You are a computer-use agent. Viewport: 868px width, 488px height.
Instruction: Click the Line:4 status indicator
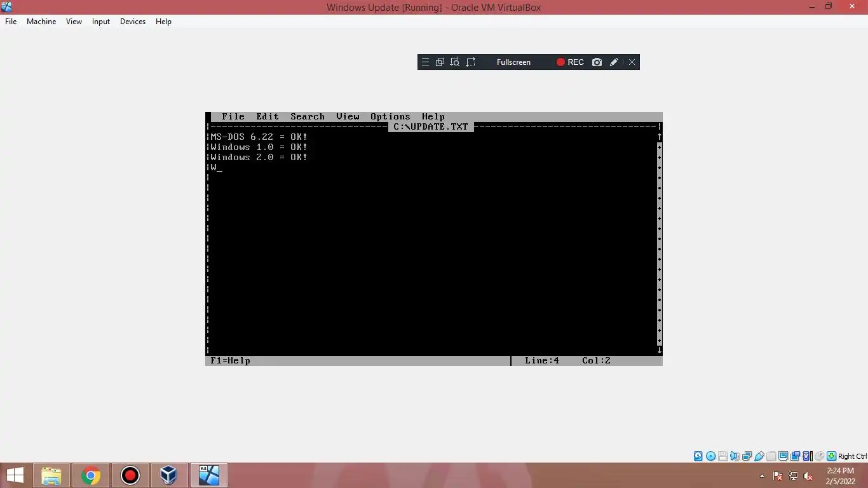(542, 360)
